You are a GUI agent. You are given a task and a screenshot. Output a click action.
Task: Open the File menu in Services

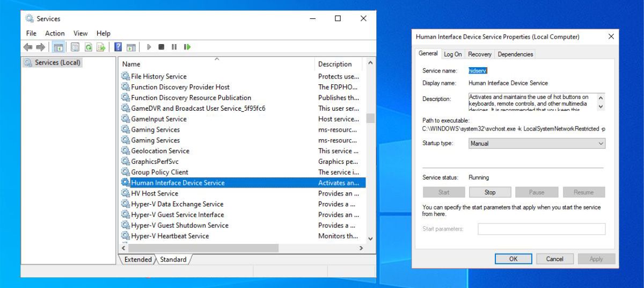click(31, 33)
